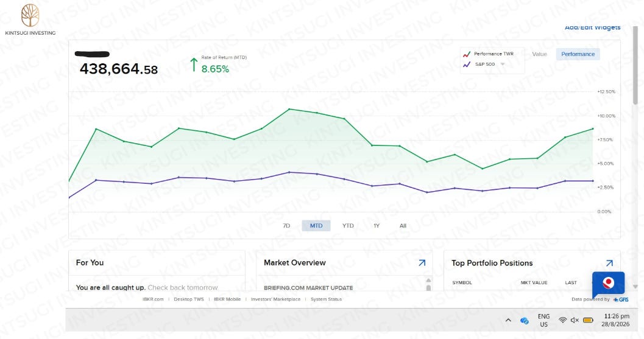Open the red chat assistant bubble
This screenshot has width=644, height=339.
pos(608,283)
